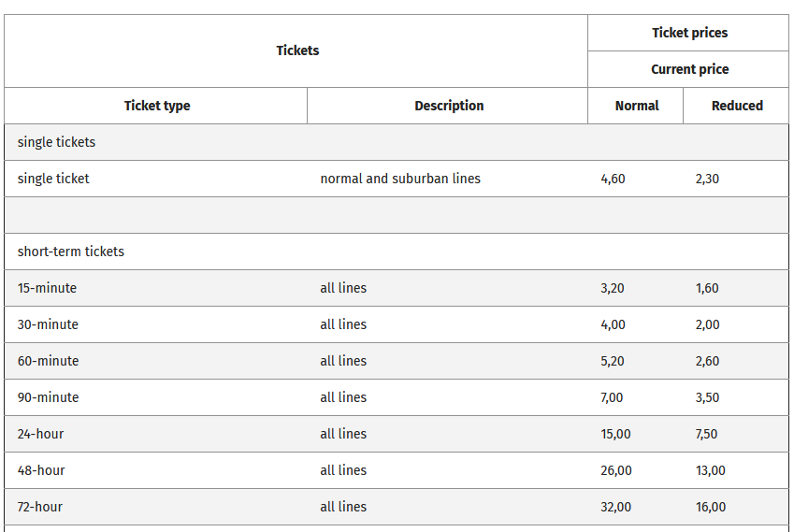Click the 72-hour reduced price 16,00
The image size is (794, 532).
711,507
